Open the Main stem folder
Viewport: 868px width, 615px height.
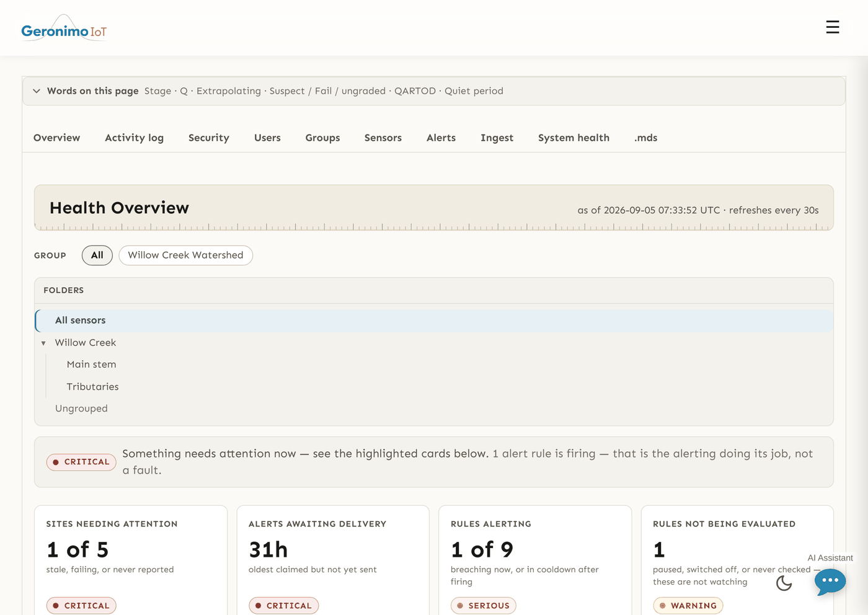click(x=91, y=365)
